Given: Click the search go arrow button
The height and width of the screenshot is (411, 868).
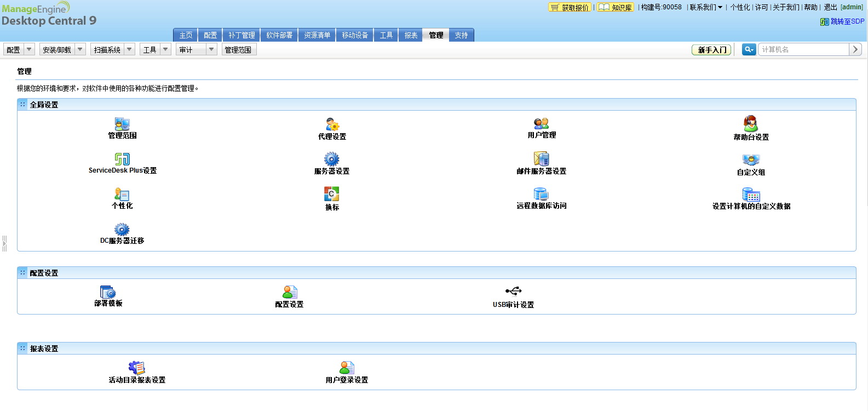Looking at the screenshot, I should [855, 49].
